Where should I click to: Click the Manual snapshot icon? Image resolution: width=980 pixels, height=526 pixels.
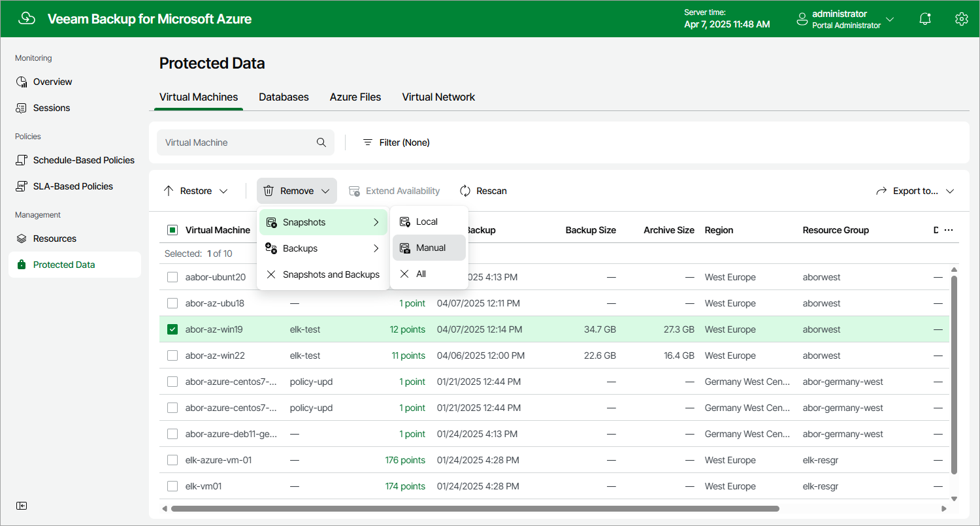[x=404, y=248]
